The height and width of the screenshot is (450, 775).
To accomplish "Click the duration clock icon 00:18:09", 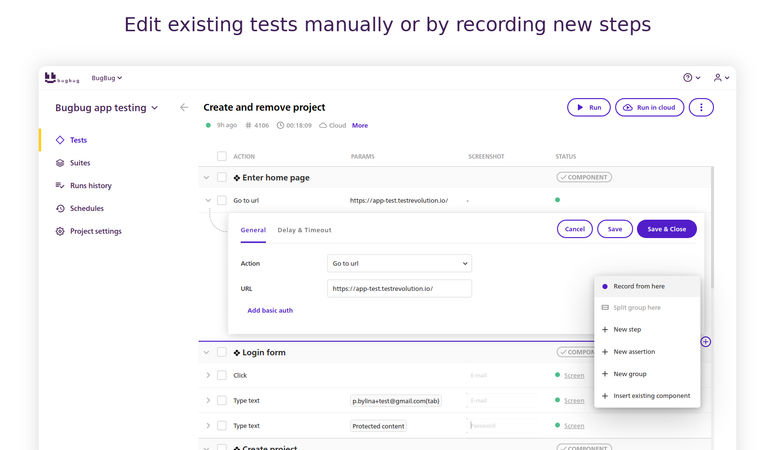I will (280, 126).
